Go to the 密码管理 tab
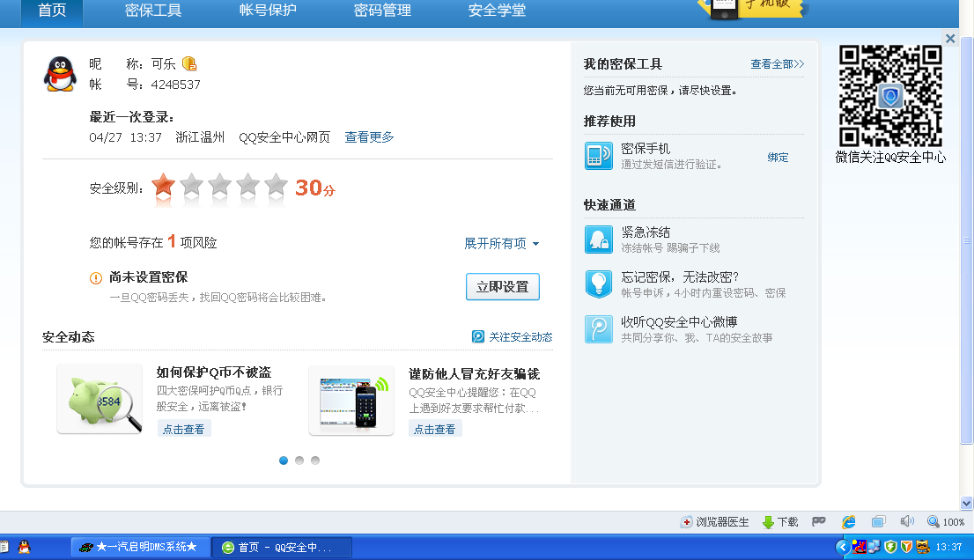Viewport: 974px width, 560px height. (x=382, y=11)
